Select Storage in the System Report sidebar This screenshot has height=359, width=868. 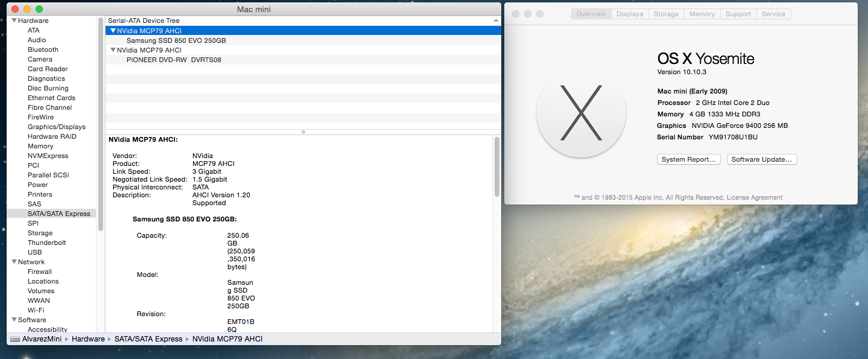(40, 233)
